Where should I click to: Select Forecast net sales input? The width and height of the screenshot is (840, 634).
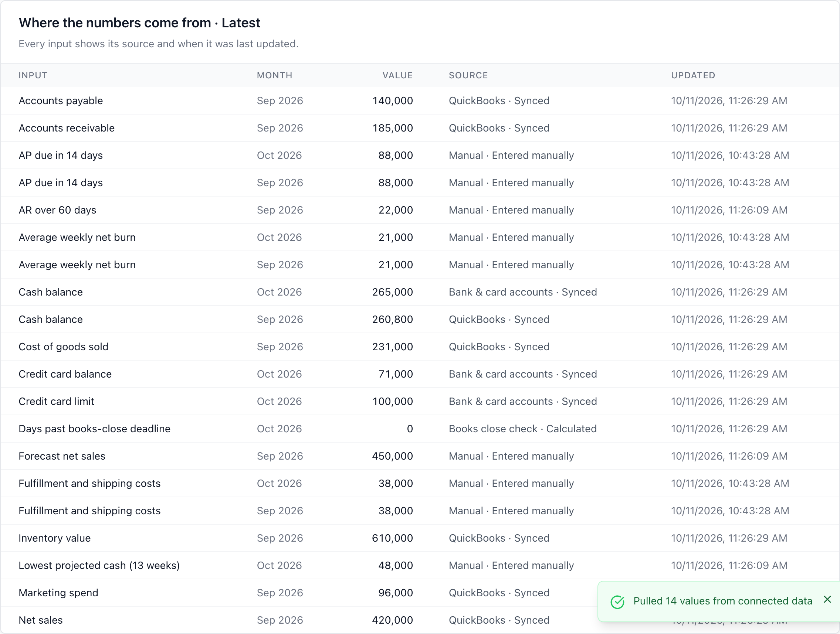point(62,456)
